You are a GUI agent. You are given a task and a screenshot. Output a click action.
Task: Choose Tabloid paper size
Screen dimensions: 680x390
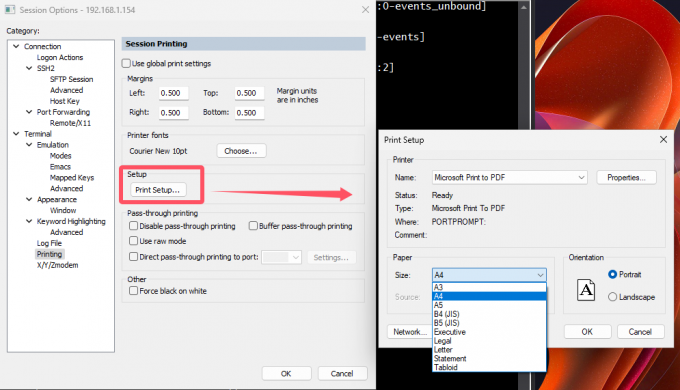point(489,367)
